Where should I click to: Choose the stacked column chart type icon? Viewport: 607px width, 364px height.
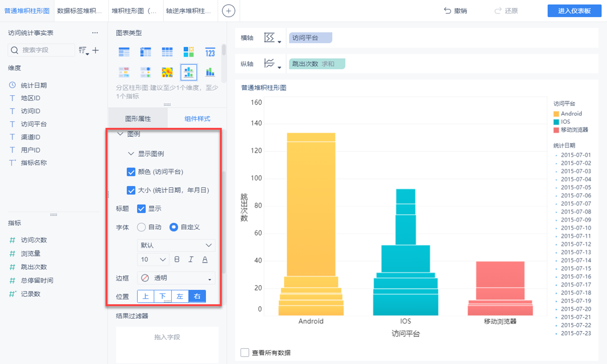point(210,72)
